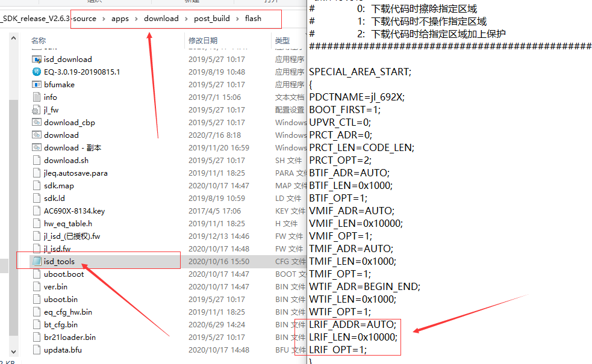Select the "eq_cfg_hw.bin" file name
592x364 pixels.
click(x=68, y=312)
